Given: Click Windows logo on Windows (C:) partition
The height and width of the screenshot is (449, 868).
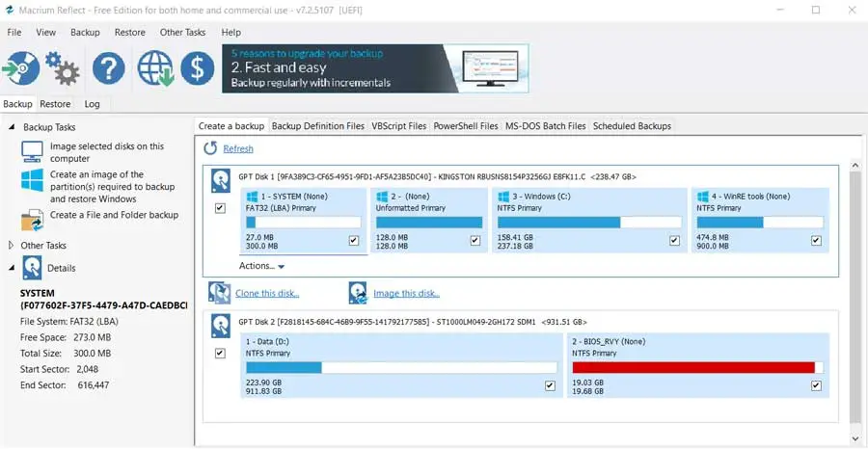Looking at the screenshot, I should (503, 197).
